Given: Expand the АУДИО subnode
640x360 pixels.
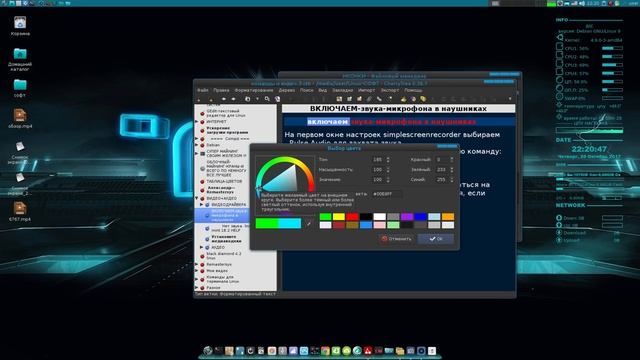Looking at the screenshot, I should [202, 247].
